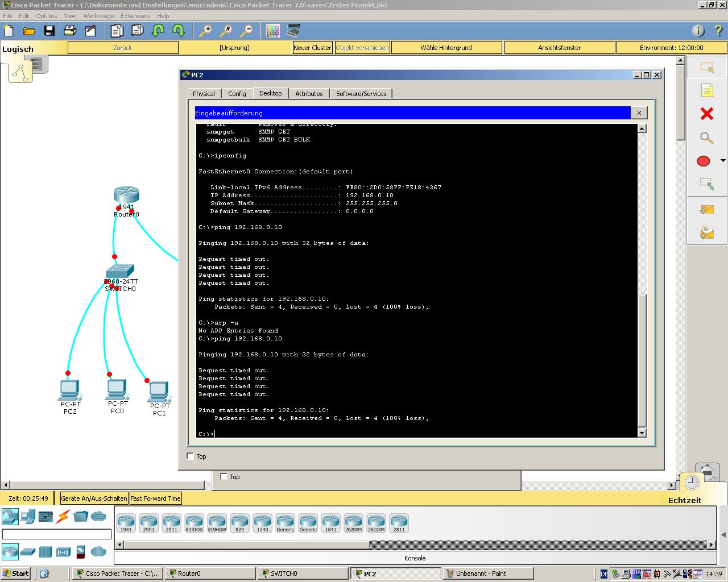Choose Connections lightning bolt category
728x582 pixels.
(x=63, y=516)
